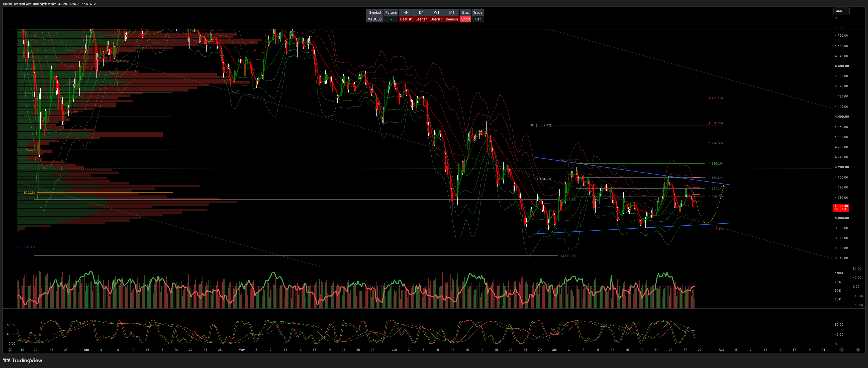
Task: Click the 4H Bearish cell
Action: pos(406,19)
